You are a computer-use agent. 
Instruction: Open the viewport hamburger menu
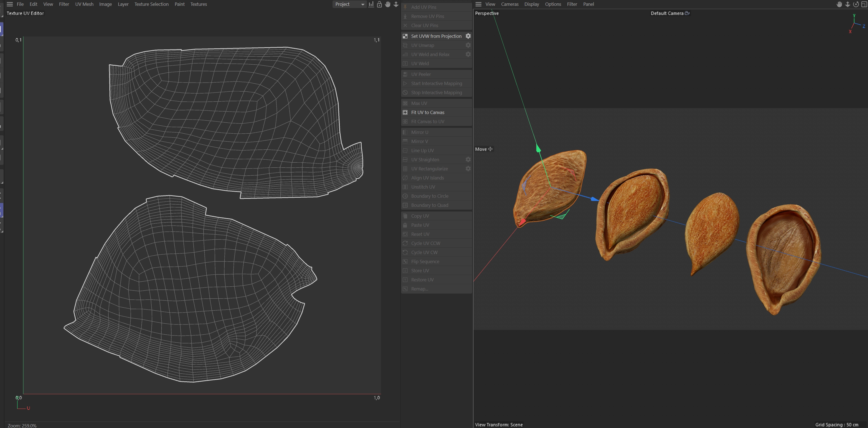(x=478, y=4)
